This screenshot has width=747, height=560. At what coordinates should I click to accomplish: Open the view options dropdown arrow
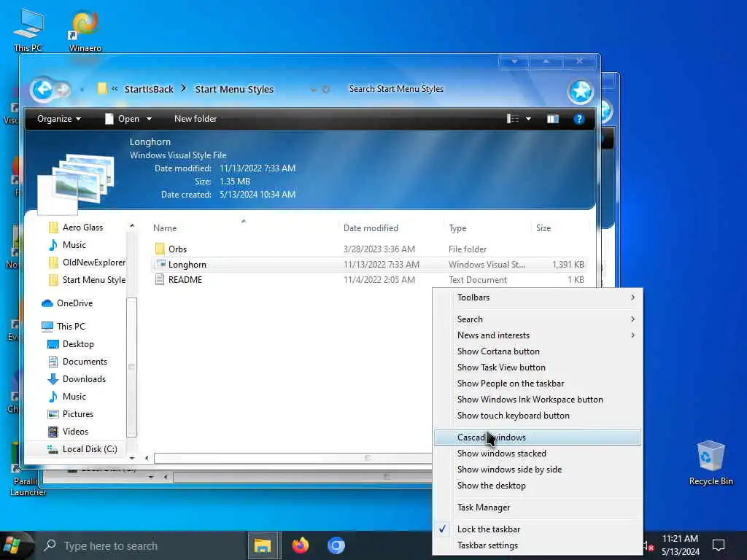pyautogui.click(x=528, y=119)
